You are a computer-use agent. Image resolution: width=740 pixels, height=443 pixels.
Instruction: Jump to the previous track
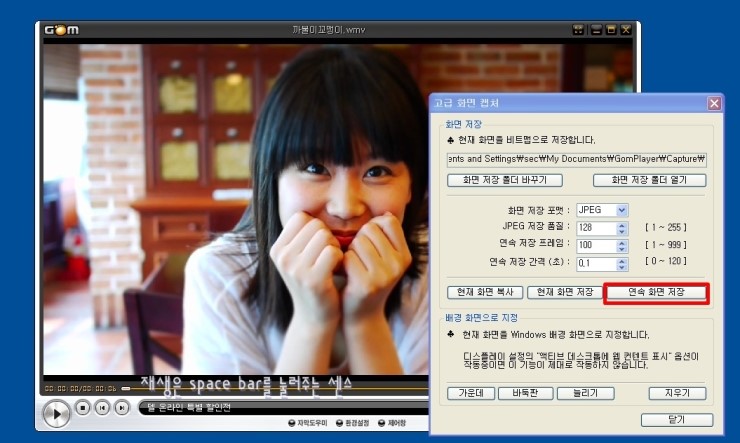point(102,408)
